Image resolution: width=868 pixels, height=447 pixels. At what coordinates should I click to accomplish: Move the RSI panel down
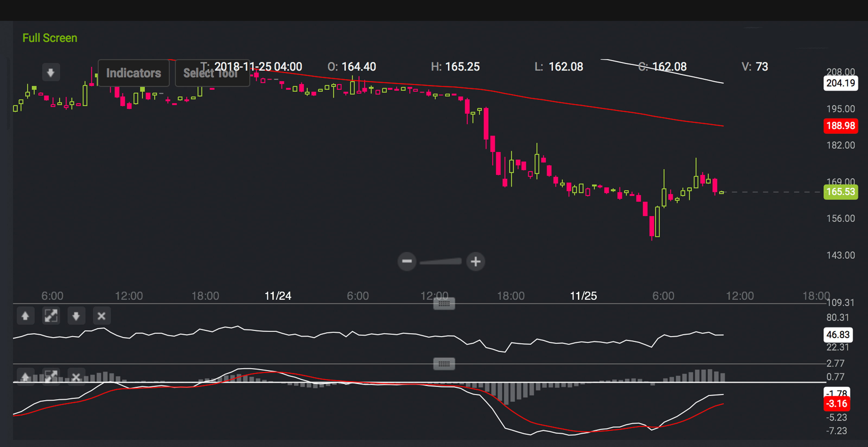pos(76,316)
